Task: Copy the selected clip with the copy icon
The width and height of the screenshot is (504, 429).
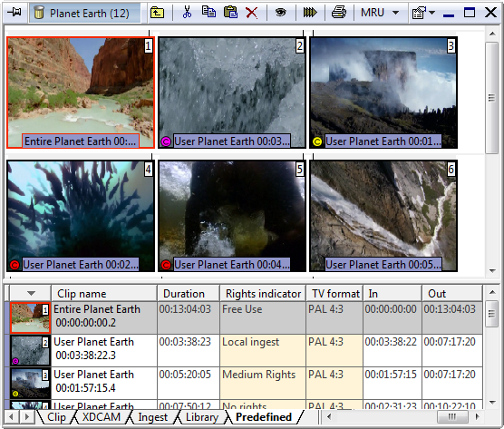Action: point(208,12)
